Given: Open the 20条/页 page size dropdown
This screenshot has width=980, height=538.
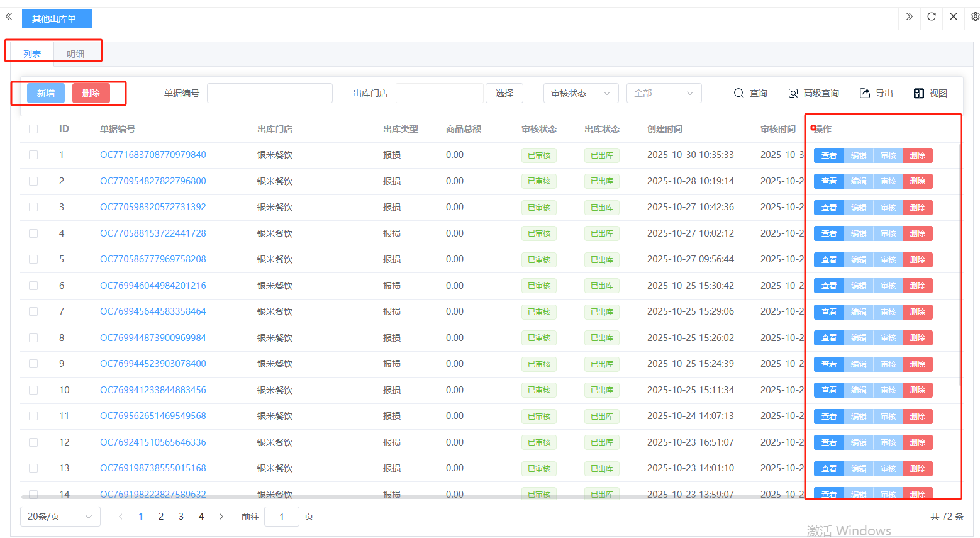Looking at the screenshot, I should [60, 517].
